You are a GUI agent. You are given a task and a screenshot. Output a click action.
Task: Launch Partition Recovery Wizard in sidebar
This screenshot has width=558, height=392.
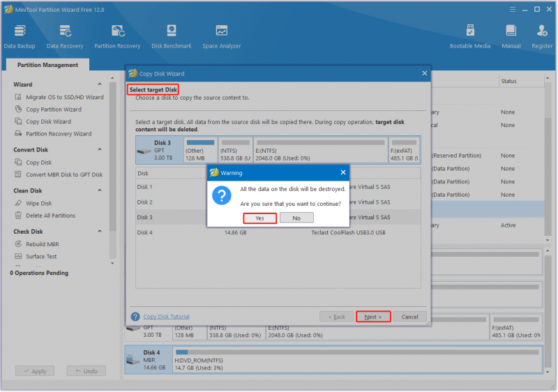(x=59, y=134)
